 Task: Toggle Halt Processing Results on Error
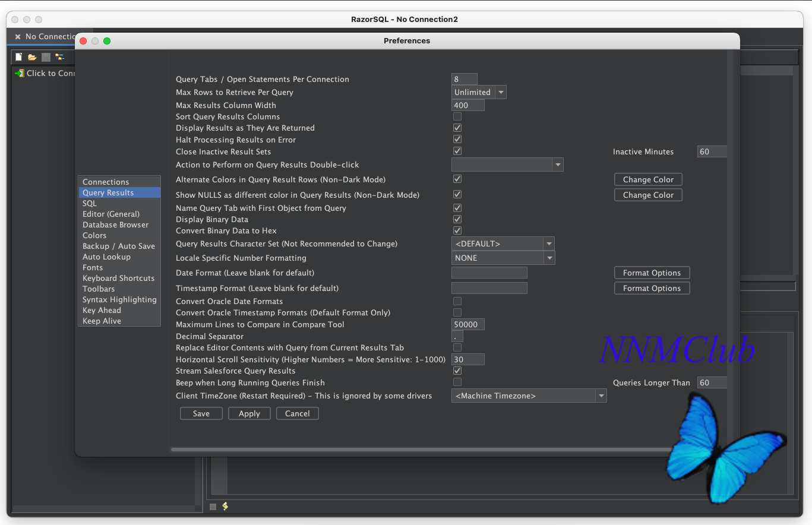tap(457, 140)
